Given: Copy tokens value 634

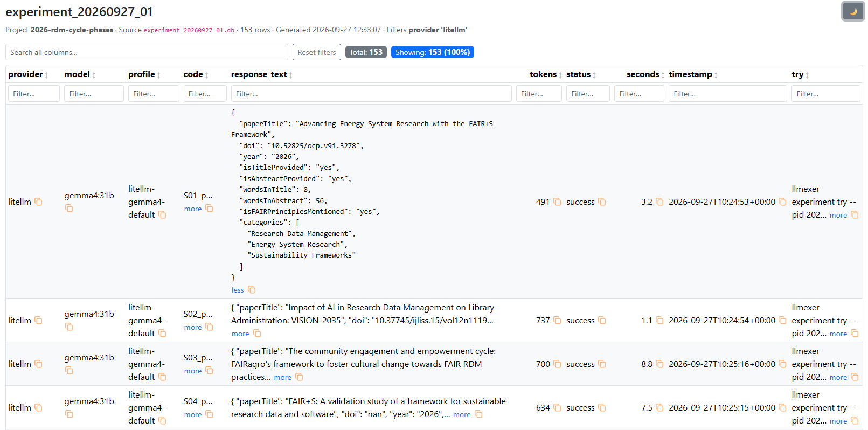Looking at the screenshot, I should (557, 407).
